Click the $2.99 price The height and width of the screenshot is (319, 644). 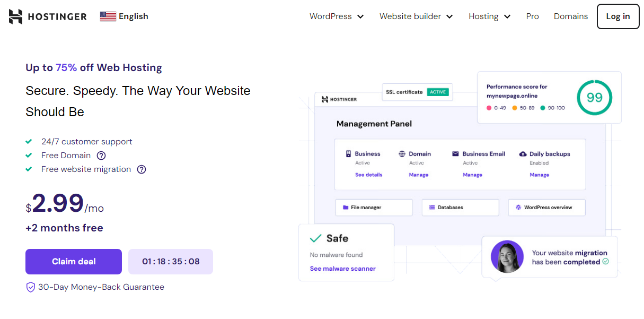55,204
